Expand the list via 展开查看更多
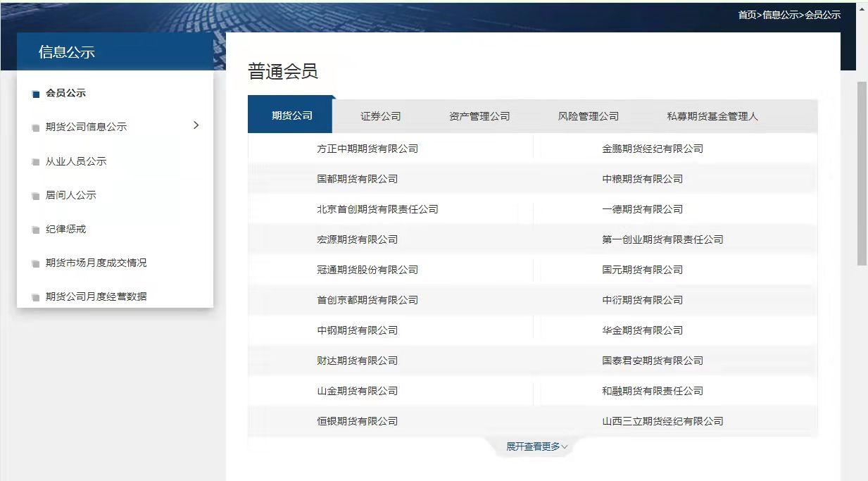868x481 pixels. 536,446
